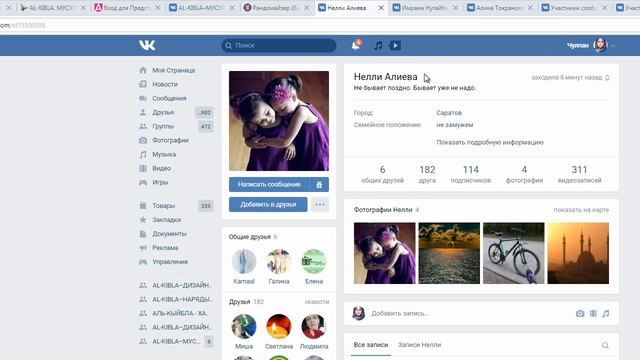Viewport: 640px width, 360px height.
Task: Click показать на карте link
Action: pos(581,210)
